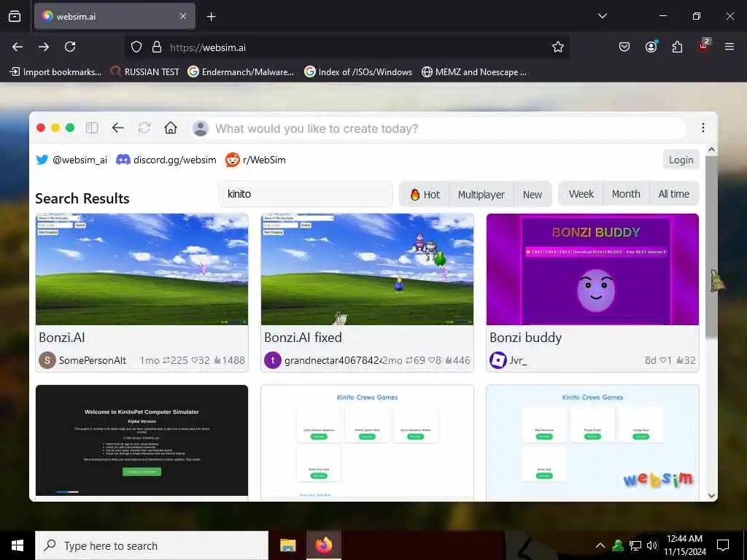Click the 'Bonzi buddy' title text
747x560 pixels.
[525, 338]
